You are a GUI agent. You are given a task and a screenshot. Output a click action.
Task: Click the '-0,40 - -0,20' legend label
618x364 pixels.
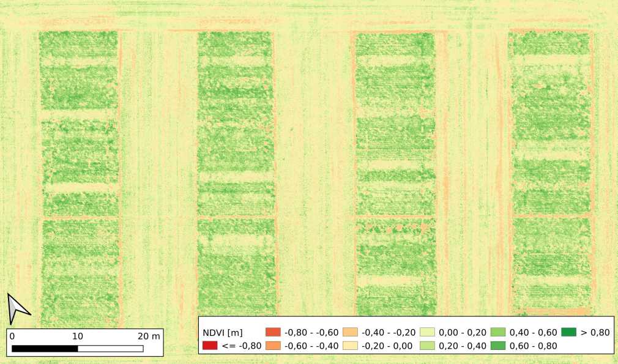pos(389,332)
